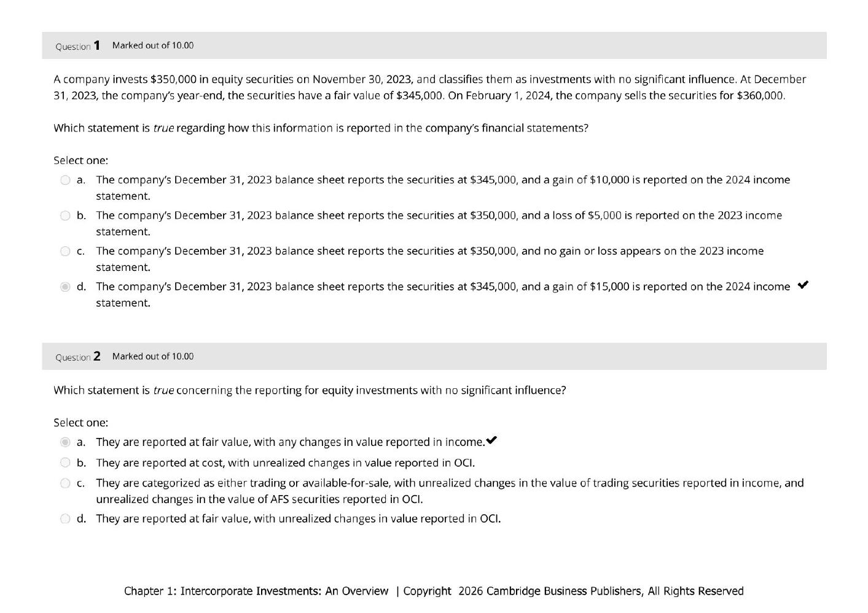Choose Question 2 option b radio button

point(65,463)
